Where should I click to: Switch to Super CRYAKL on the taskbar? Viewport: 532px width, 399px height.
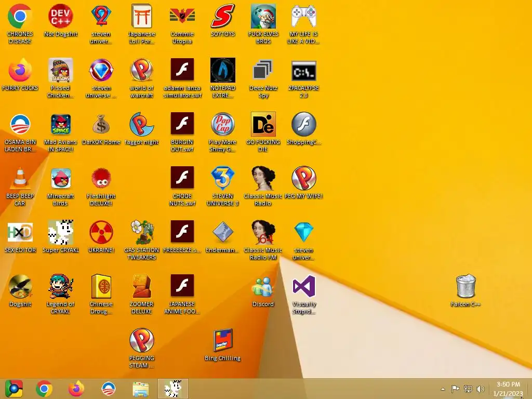(x=173, y=389)
